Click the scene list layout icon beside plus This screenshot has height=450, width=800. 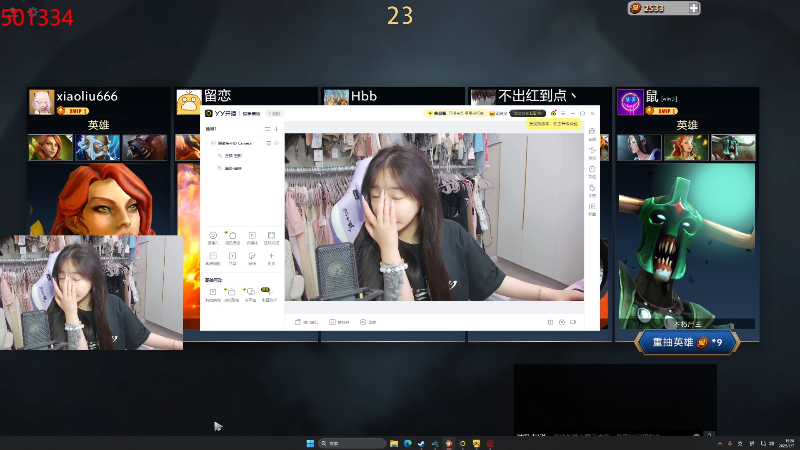click(267, 129)
